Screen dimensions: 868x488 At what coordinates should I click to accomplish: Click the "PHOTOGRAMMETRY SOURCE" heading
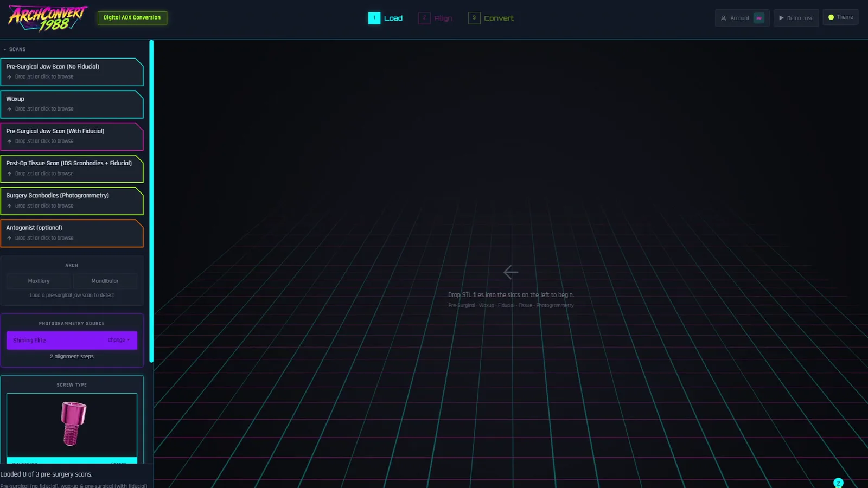point(72,324)
